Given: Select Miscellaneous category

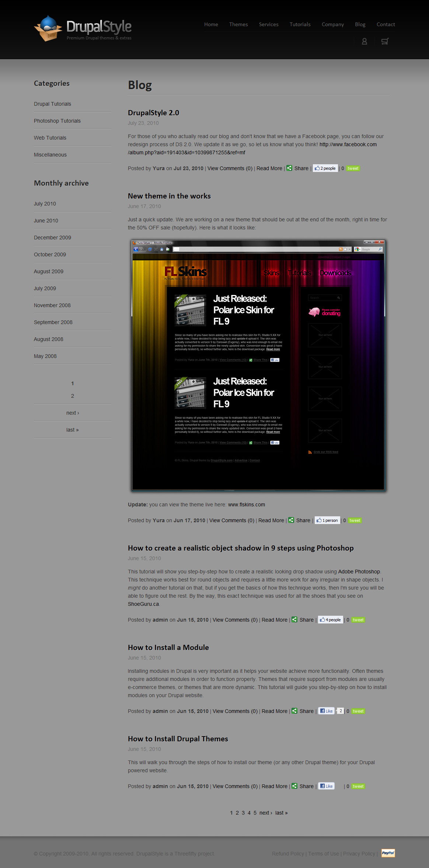Looking at the screenshot, I should (50, 155).
